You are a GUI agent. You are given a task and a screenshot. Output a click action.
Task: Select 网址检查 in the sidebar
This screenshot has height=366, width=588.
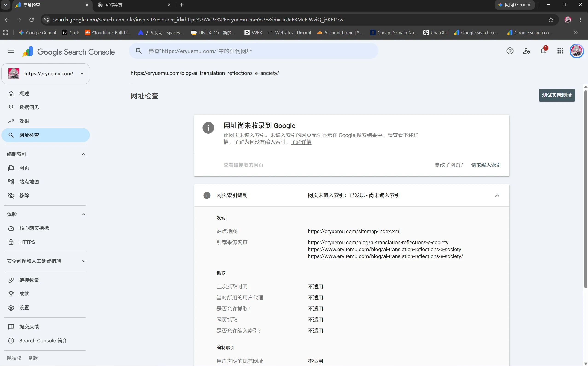[x=46, y=135]
